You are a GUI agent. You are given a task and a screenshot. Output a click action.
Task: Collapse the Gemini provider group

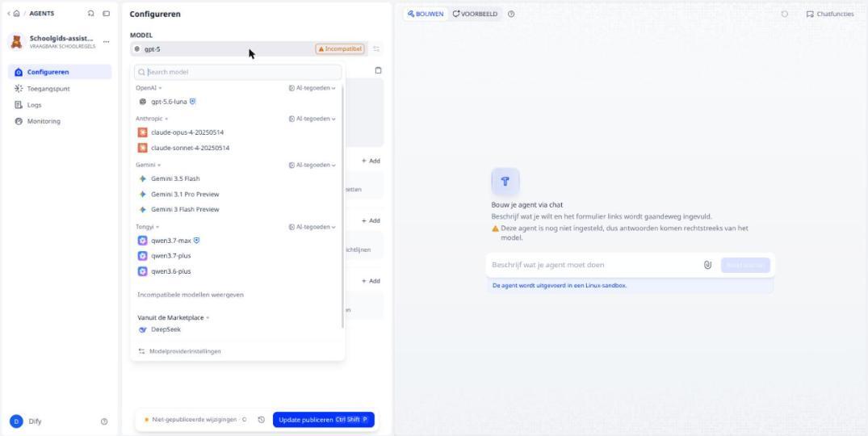(149, 165)
